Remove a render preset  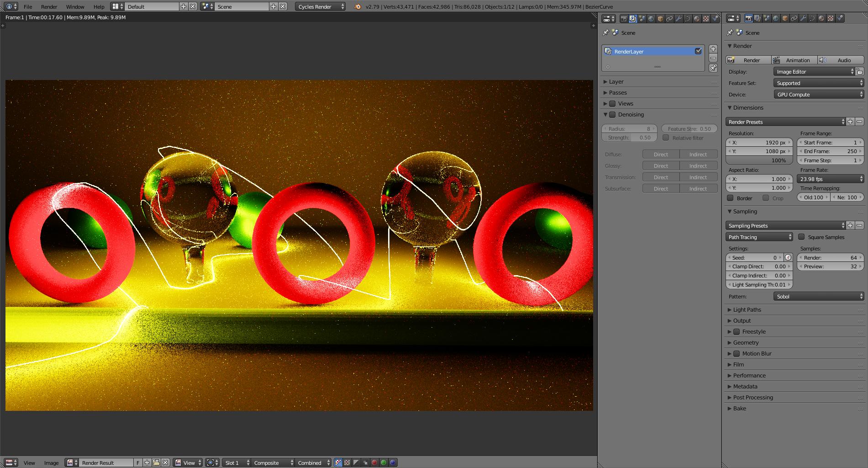(859, 122)
